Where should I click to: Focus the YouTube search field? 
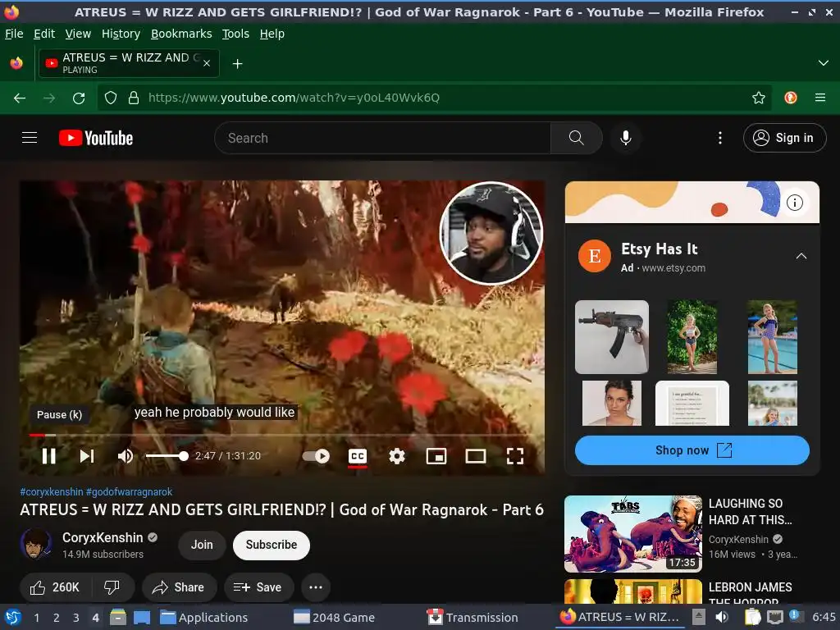tap(382, 138)
